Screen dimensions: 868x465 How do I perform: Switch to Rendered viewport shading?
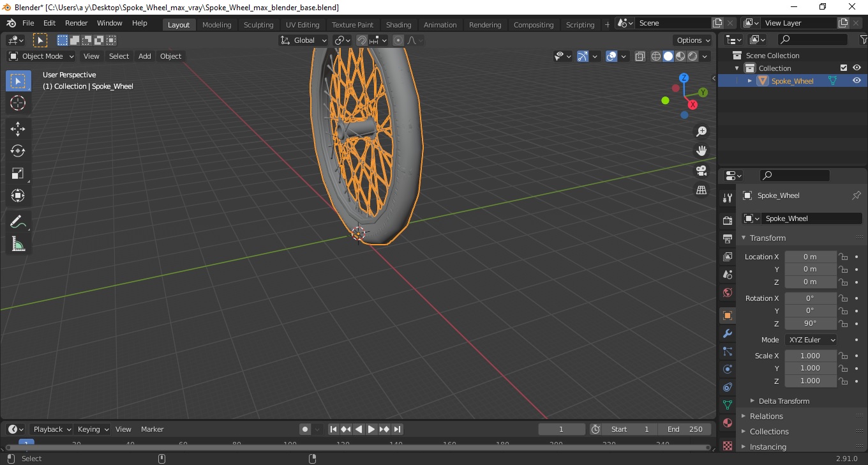click(692, 56)
